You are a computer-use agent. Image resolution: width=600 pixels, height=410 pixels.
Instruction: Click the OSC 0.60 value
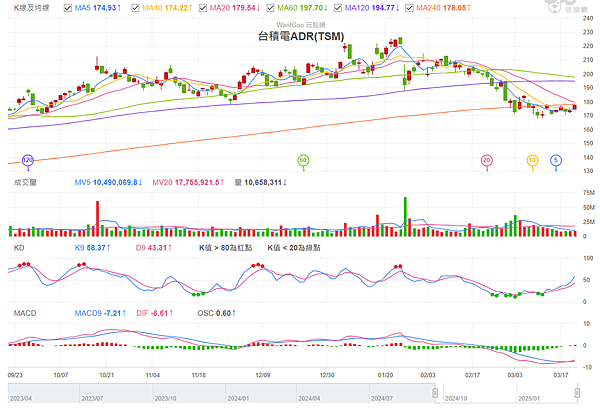coord(216,314)
